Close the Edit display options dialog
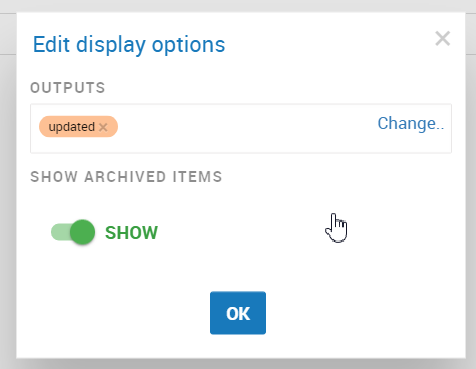Image resolution: width=476 pixels, height=369 pixels. 443,39
